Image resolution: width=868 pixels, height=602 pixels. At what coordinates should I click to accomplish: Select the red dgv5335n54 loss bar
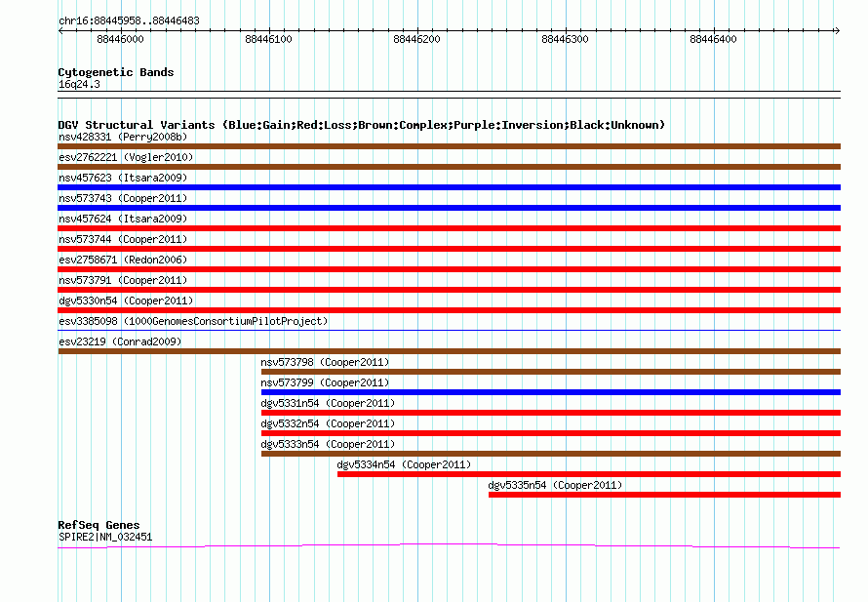(665, 495)
